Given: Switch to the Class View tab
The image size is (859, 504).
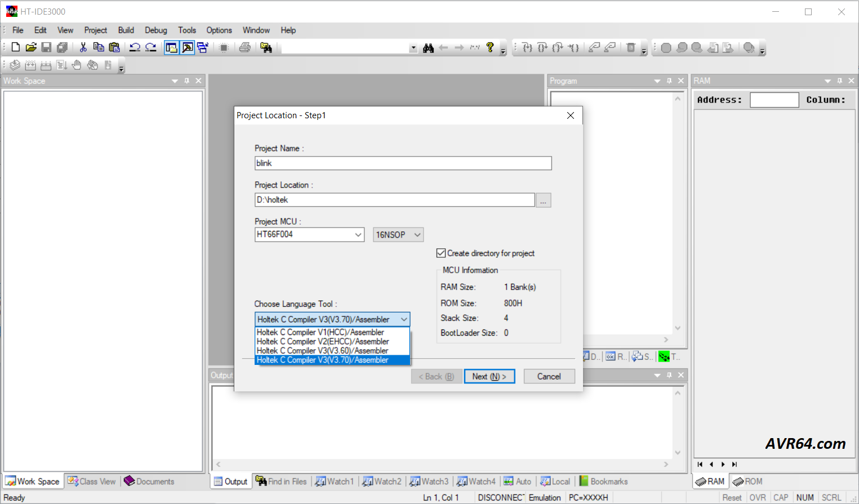Looking at the screenshot, I should 92,481.
